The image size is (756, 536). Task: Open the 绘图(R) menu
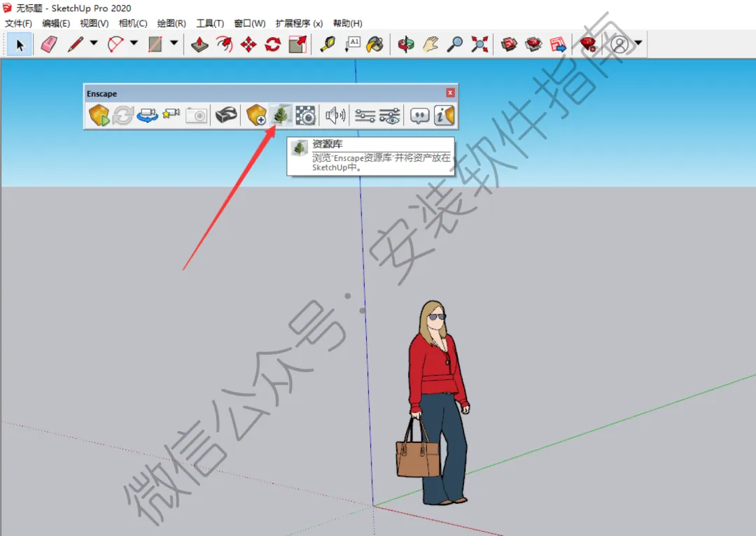(x=171, y=23)
